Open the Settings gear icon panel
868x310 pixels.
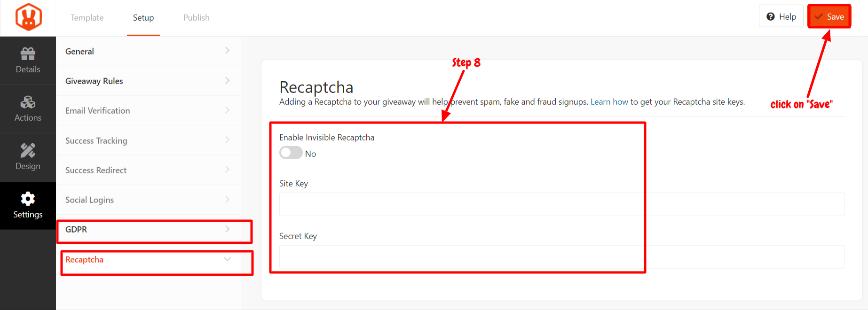[x=28, y=206]
